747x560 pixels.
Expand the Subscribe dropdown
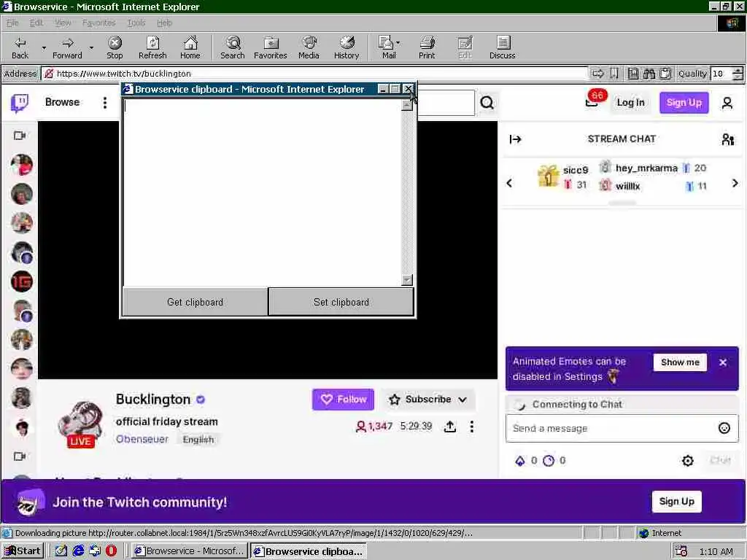(462, 400)
